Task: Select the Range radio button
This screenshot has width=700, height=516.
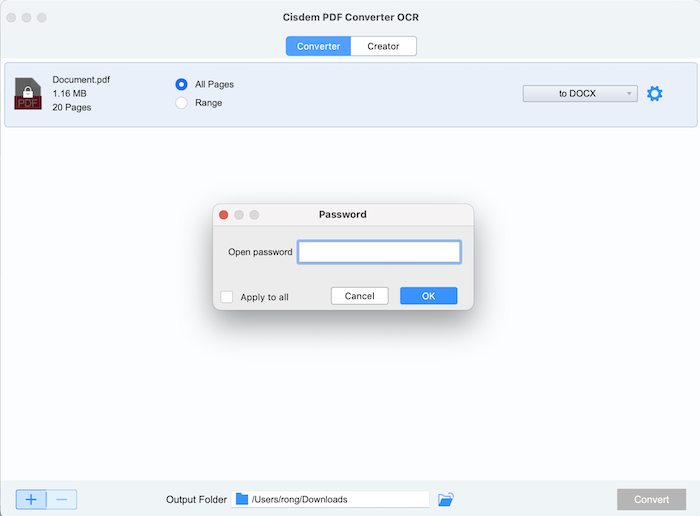Action: tap(181, 103)
